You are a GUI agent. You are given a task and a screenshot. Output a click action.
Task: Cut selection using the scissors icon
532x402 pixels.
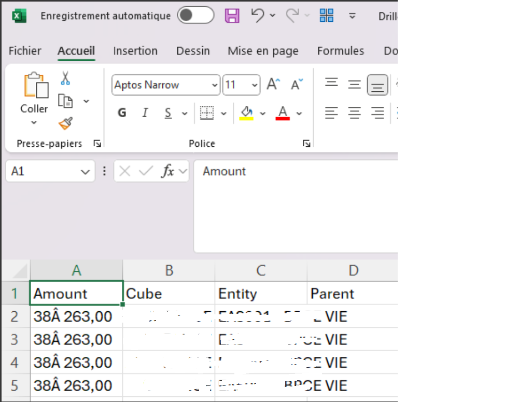tap(65, 77)
